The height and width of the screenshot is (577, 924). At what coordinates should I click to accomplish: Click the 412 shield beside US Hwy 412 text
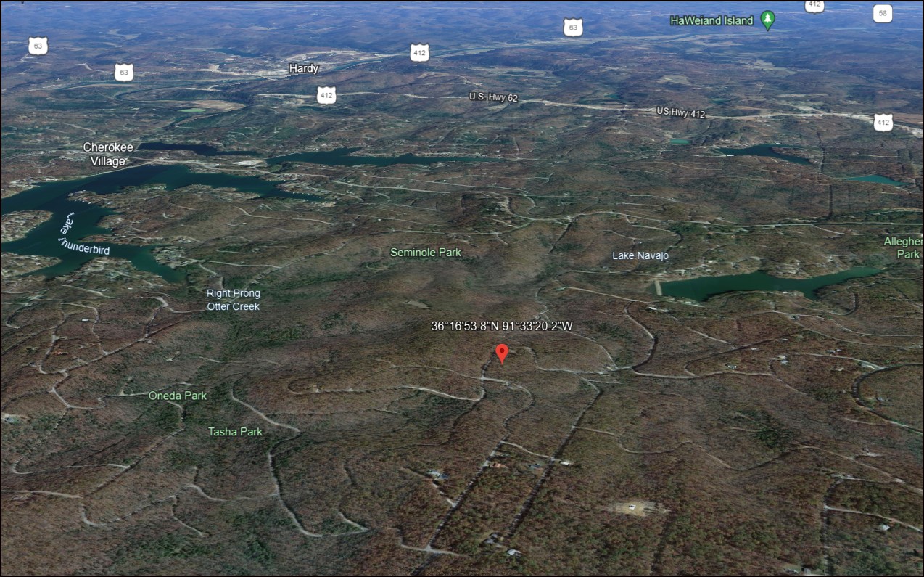click(x=883, y=122)
